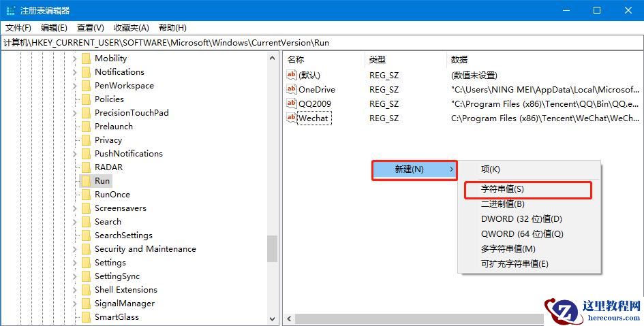Choose 项(K) from the submenu
Screen dimensions: 644x326
pos(530,169)
